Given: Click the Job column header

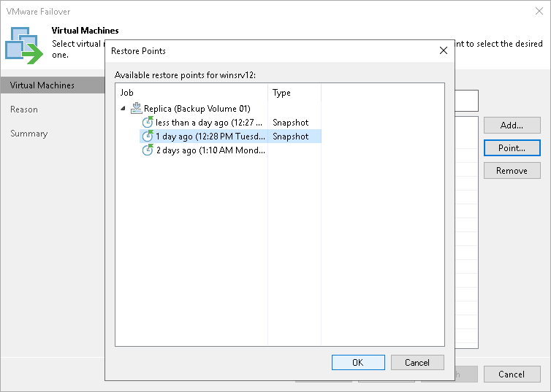Looking at the screenshot, I should (191, 93).
